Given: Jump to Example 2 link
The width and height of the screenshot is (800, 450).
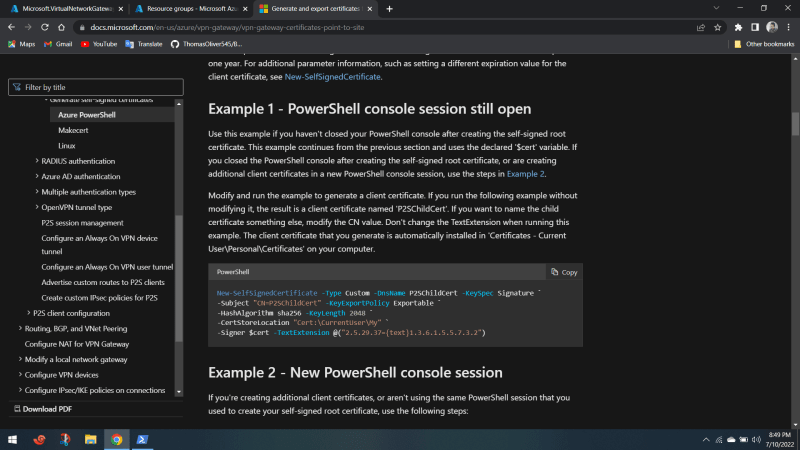Looking at the screenshot, I should click(x=525, y=174).
